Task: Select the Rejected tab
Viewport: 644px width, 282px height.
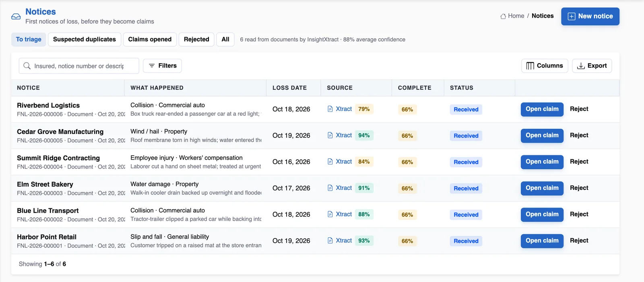Action: pos(196,39)
